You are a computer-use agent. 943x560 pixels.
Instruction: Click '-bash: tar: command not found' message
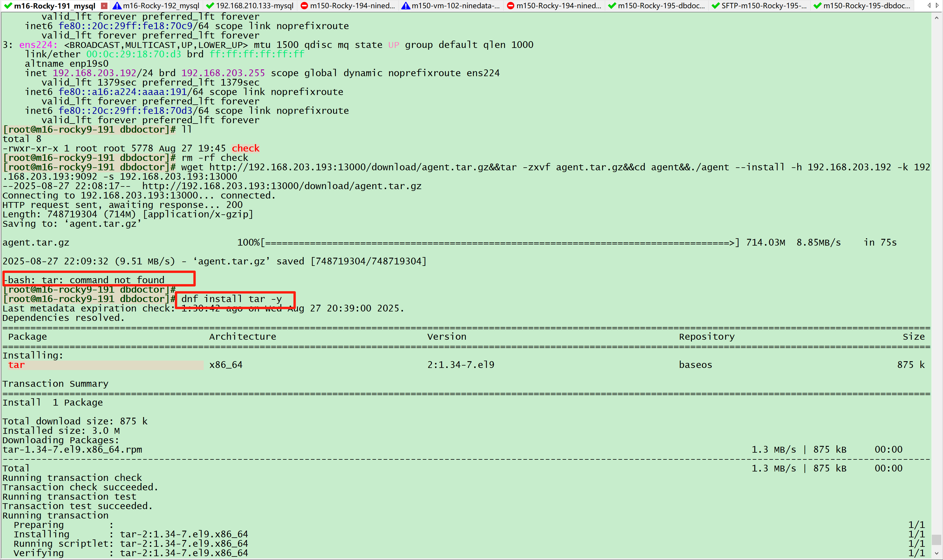click(84, 280)
